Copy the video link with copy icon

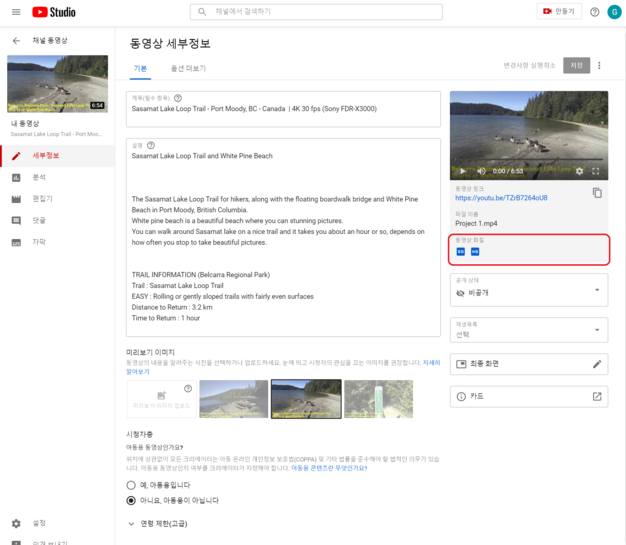click(x=597, y=193)
